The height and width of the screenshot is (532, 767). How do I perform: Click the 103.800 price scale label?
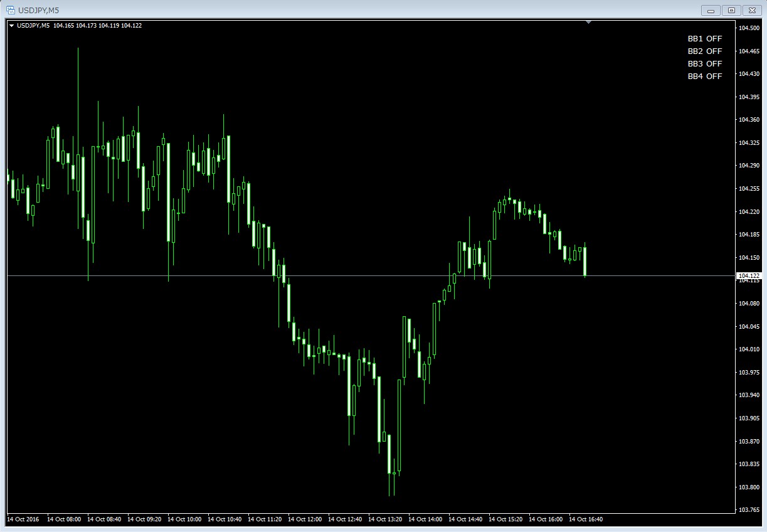pos(749,487)
